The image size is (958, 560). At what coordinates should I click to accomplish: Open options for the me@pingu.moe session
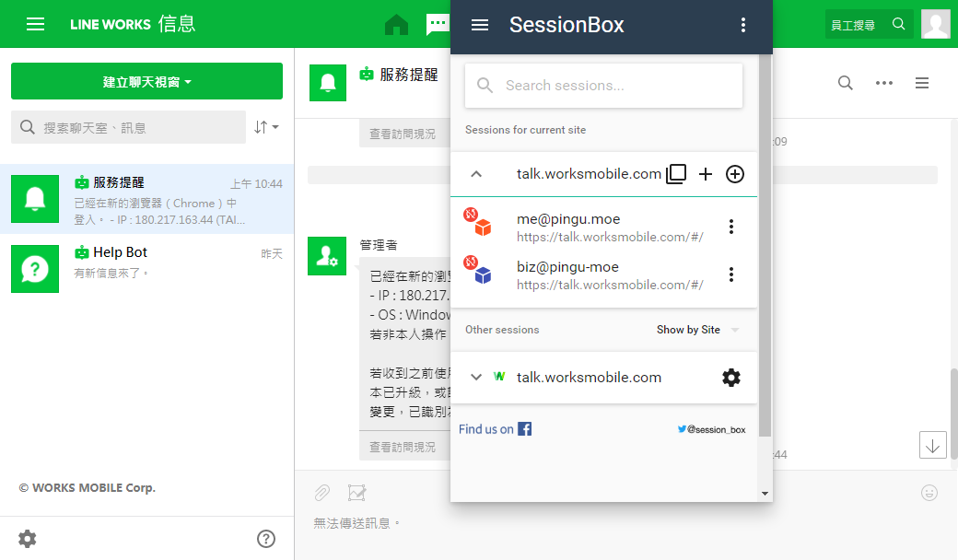pyautogui.click(x=730, y=226)
